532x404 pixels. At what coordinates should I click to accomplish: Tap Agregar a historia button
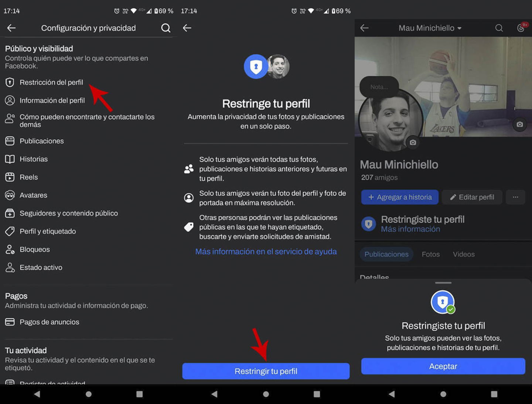tap(400, 197)
